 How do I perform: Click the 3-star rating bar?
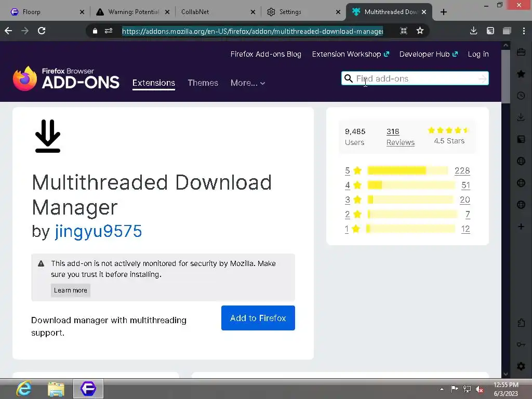(410, 199)
